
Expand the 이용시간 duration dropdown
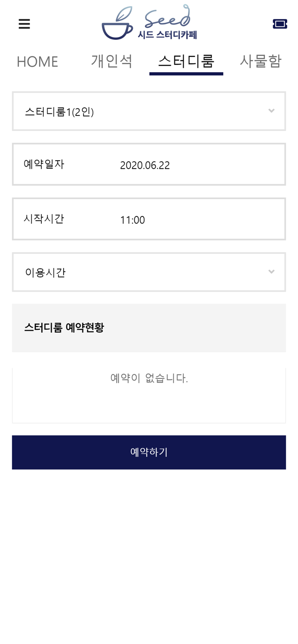[149, 272]
